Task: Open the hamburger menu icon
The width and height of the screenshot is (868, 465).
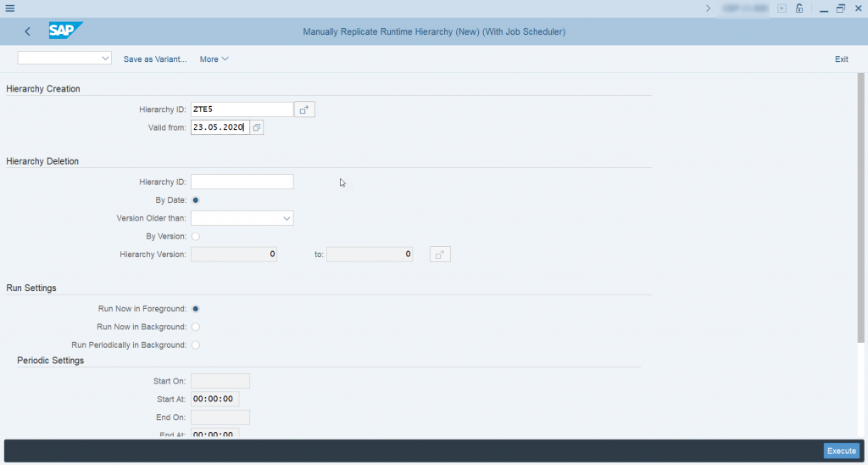Action: pos(10,8)
